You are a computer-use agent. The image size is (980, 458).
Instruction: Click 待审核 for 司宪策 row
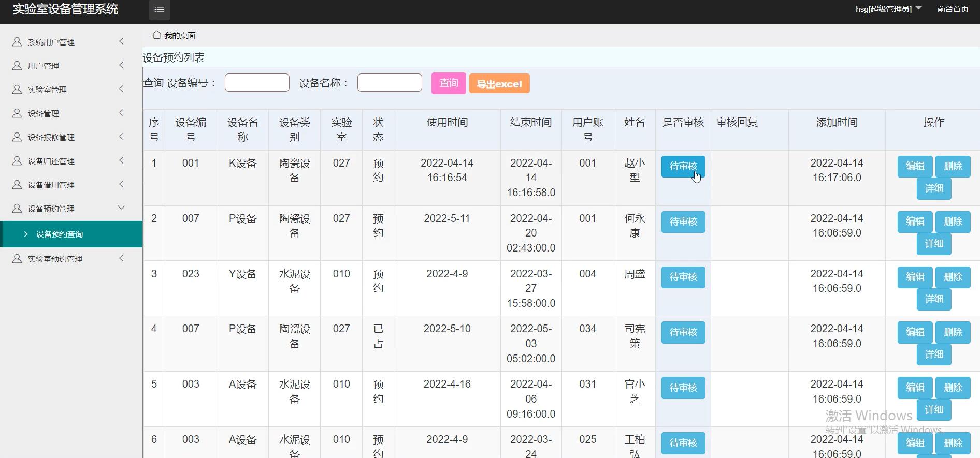pos(683,332)
